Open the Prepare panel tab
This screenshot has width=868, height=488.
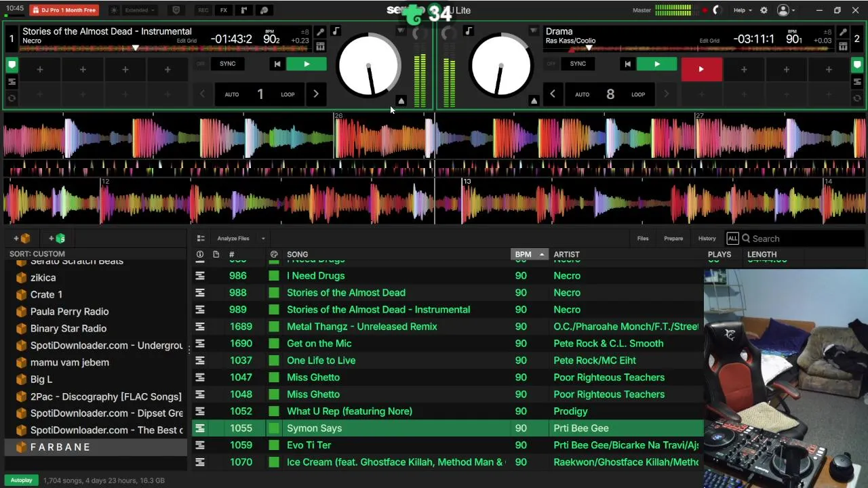tap(673, 239)
